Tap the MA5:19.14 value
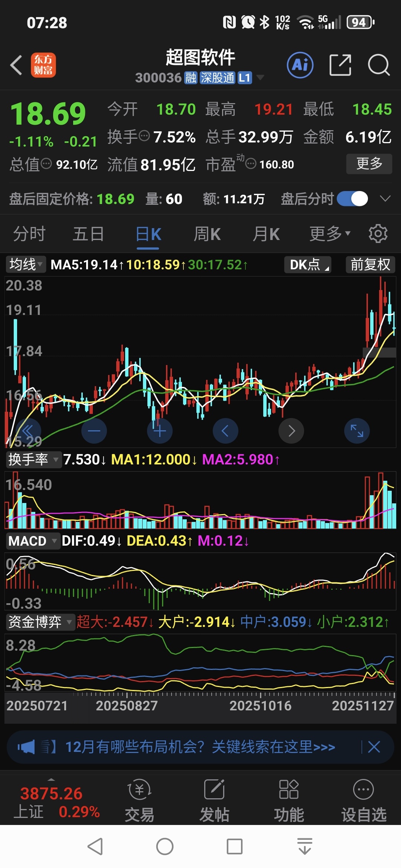The height and width of the screenshot is (868, 401). pyautogui.click(x=84, y=265)
